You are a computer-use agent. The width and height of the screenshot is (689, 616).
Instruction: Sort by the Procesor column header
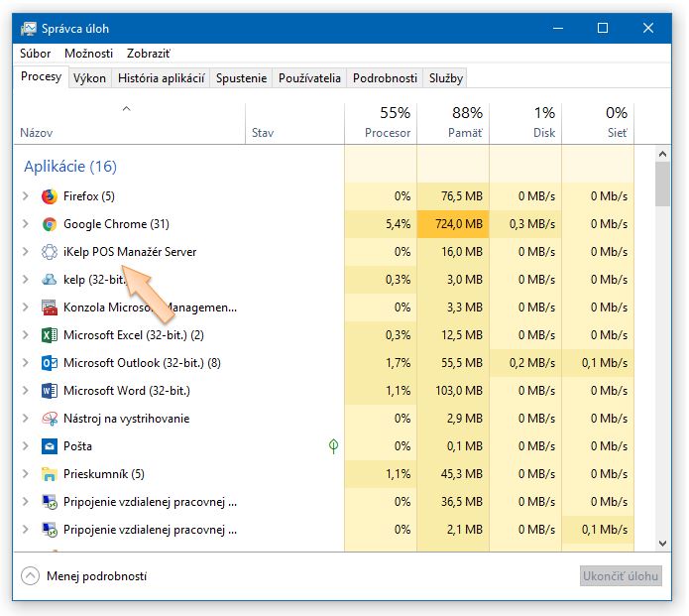click(x=381, y=122)
